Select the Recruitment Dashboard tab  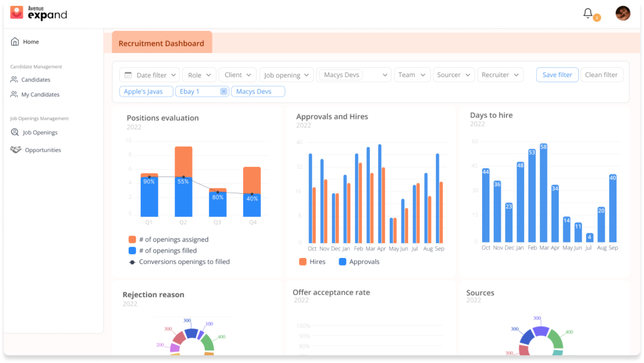point(161,43)
